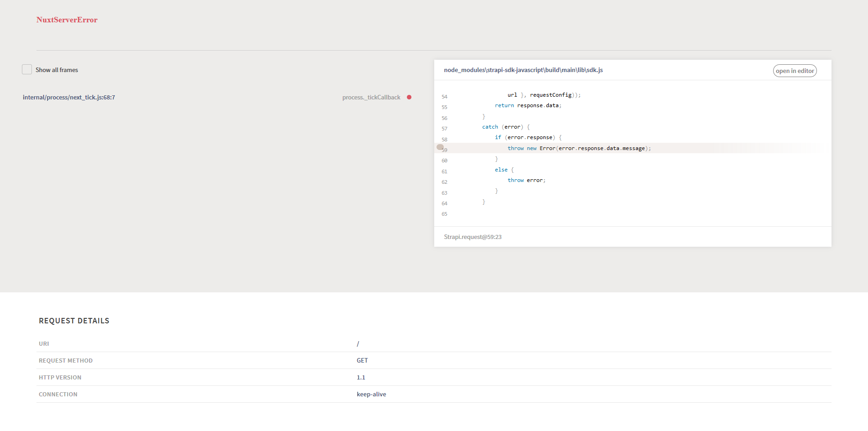Select the throw error statement on line 62

tap(526, 180)
